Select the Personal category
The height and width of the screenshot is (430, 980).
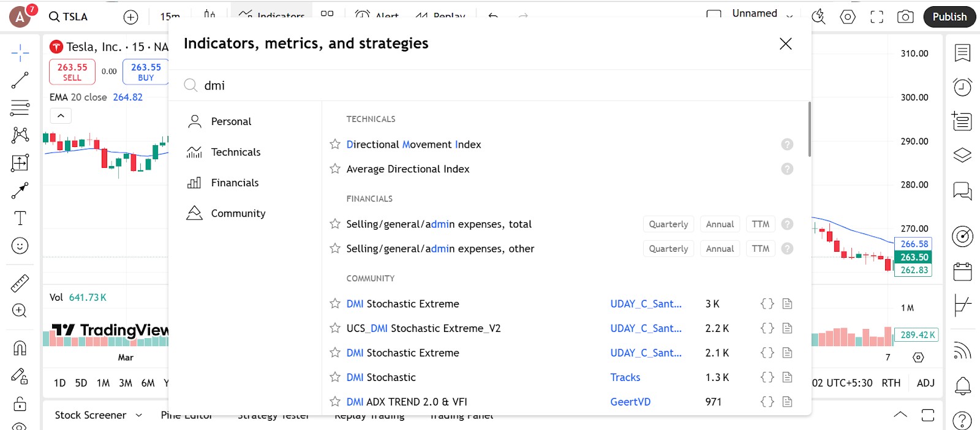(245, 121)
